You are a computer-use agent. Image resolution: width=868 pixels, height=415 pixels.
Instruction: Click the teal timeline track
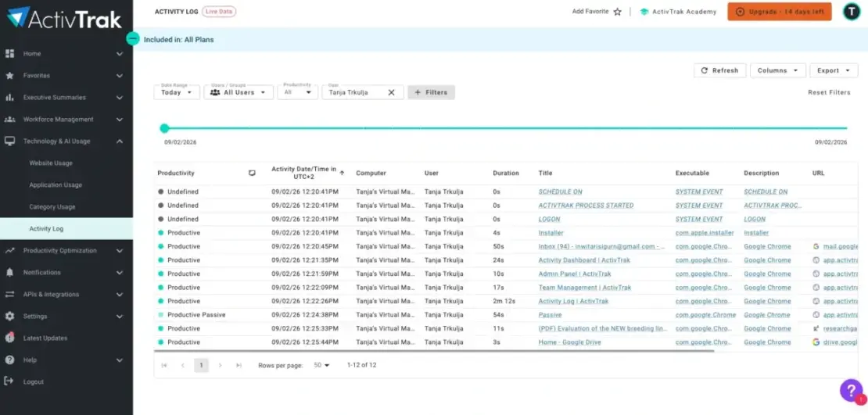coord(505,128)
